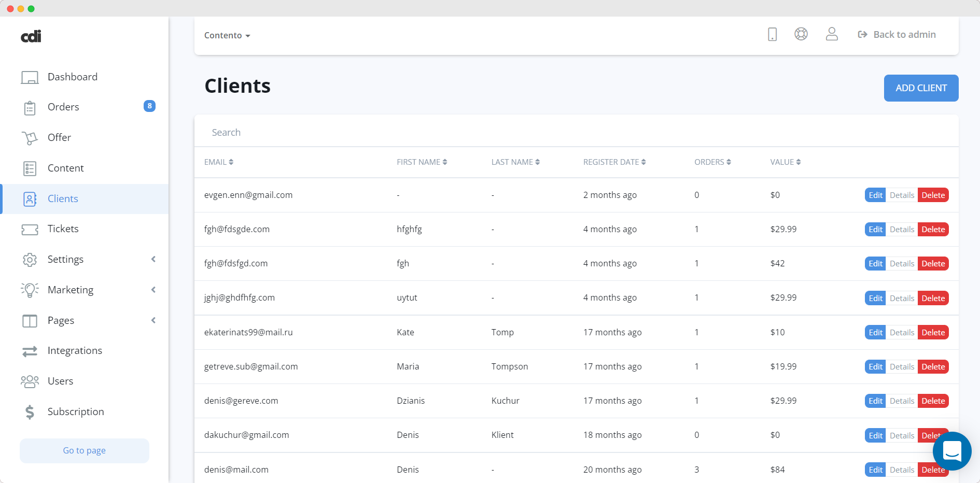The image size is (980, 483).
Task: View Details for fgh@fdsgde.com
Action: (x=902, y=229)
